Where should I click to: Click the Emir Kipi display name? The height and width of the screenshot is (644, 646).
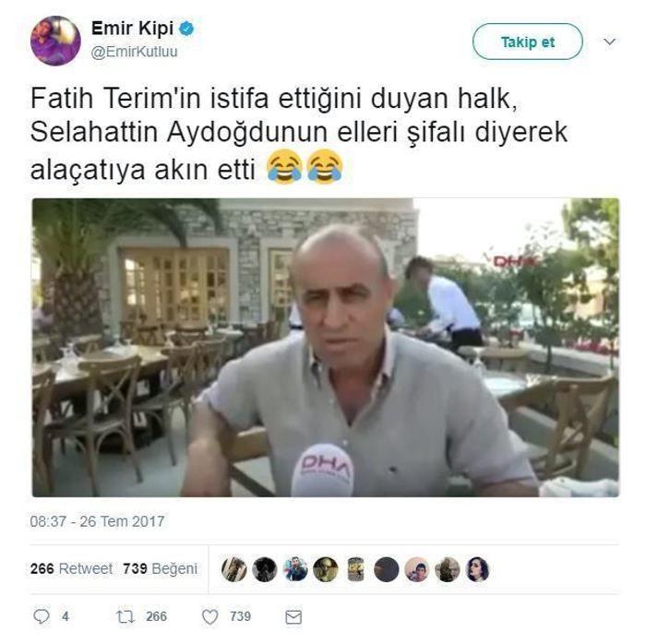click(x=132, y=28)
